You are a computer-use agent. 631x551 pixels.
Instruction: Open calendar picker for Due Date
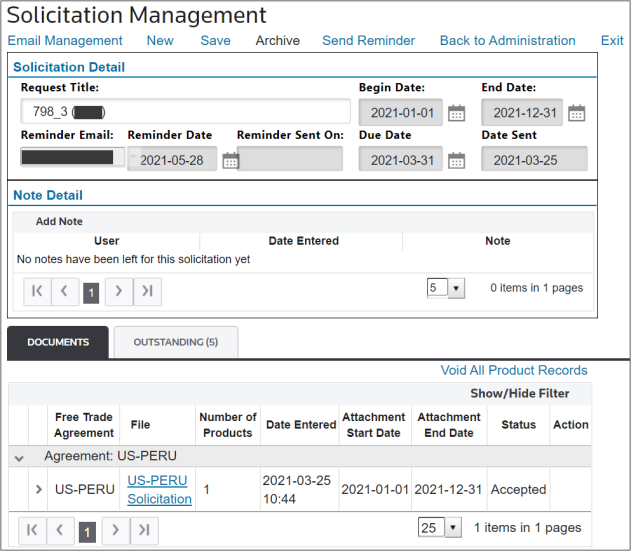(x=456, y=161)
